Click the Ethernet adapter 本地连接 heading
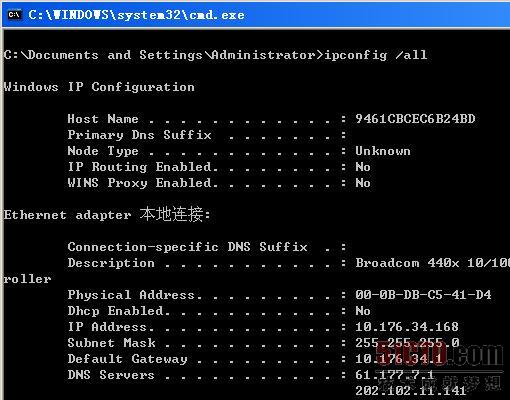510x400 pixels. click(x=107, y=214)
